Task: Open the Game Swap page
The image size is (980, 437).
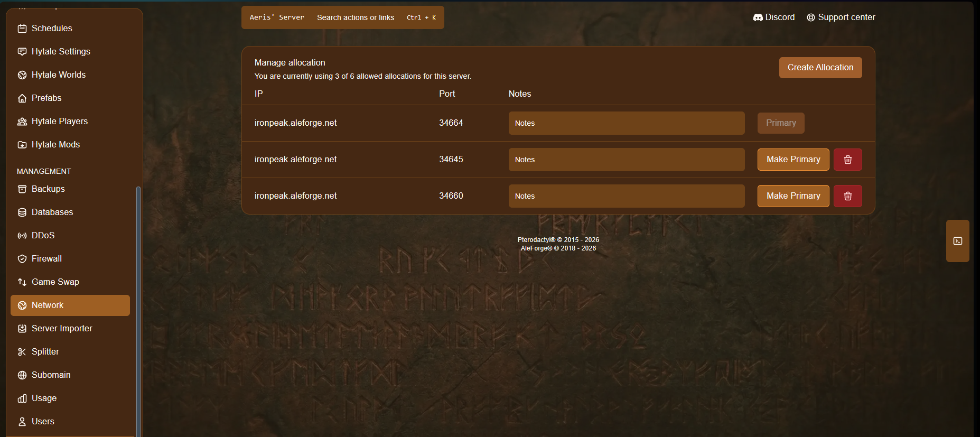Action: 70,282
